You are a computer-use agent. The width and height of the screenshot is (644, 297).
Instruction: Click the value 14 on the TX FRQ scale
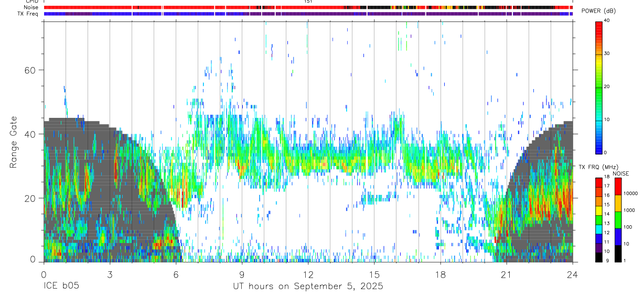[x=607, y=214]
